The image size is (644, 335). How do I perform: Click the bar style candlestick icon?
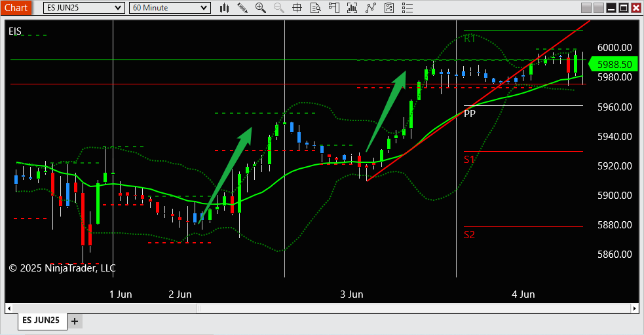(x=224, y=8)
